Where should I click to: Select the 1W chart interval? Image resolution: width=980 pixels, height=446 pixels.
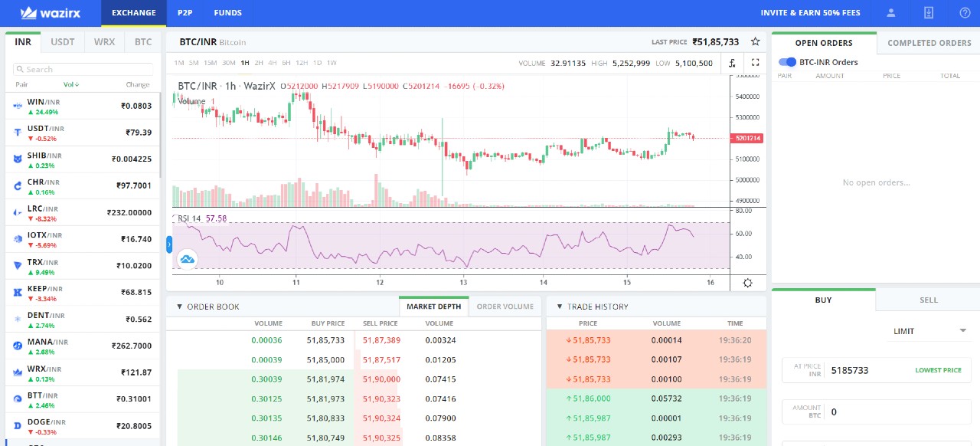coord(332,63)
